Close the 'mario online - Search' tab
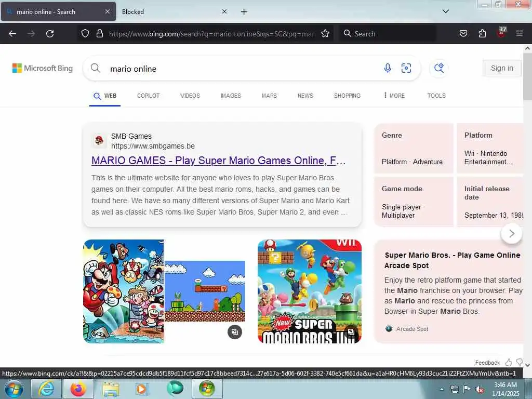The width and height of the screenshot is (532, 399). tap(107, 11)
